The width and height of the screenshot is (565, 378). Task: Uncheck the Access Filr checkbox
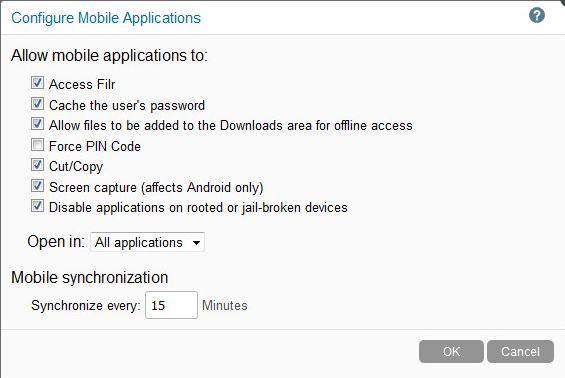pyautogui.click(x=37, y=83)
